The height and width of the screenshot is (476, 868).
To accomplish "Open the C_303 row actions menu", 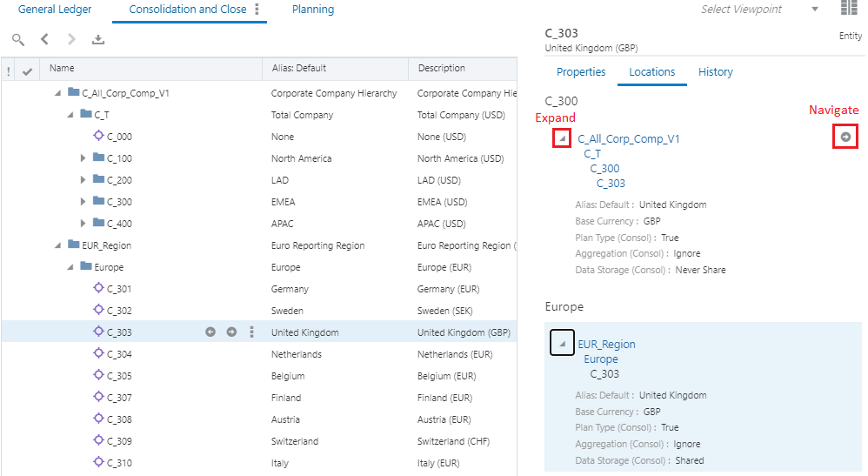I will pyautogui.click(x=252, y=332).
